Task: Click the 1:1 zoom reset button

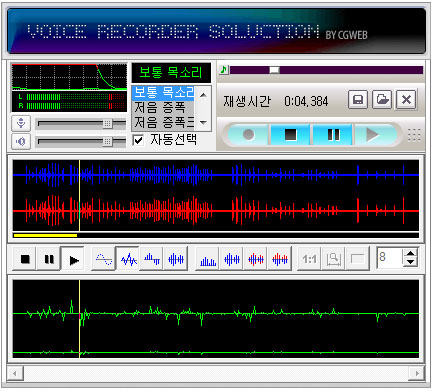Action: [x=309, y=259]
